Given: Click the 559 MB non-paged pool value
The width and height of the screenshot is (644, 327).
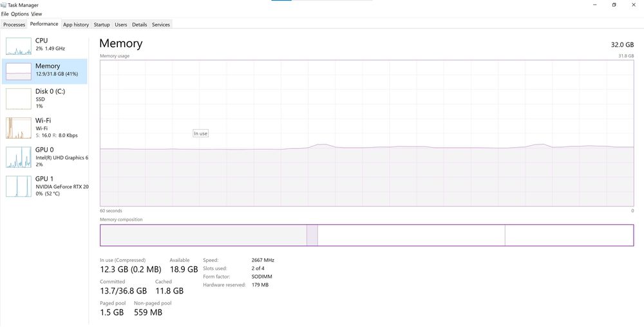Looking at the screenshot, I should pyautogui.click(x=148, y=312).
